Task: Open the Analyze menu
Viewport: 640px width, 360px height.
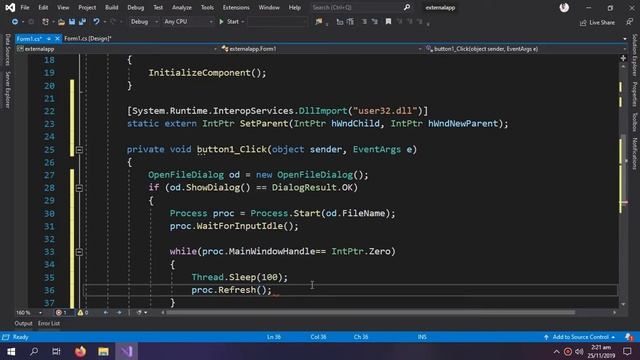Action: tap(182, 7)
